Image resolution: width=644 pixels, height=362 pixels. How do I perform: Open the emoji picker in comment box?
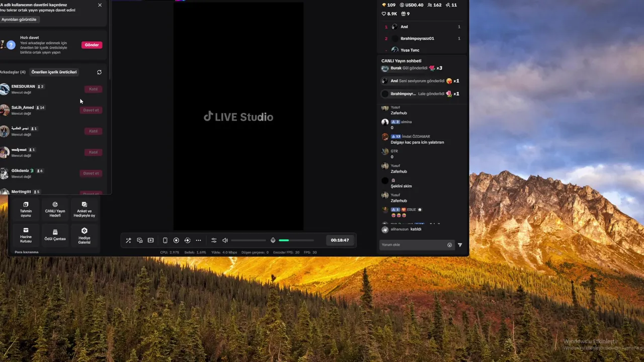coord(450,245)
